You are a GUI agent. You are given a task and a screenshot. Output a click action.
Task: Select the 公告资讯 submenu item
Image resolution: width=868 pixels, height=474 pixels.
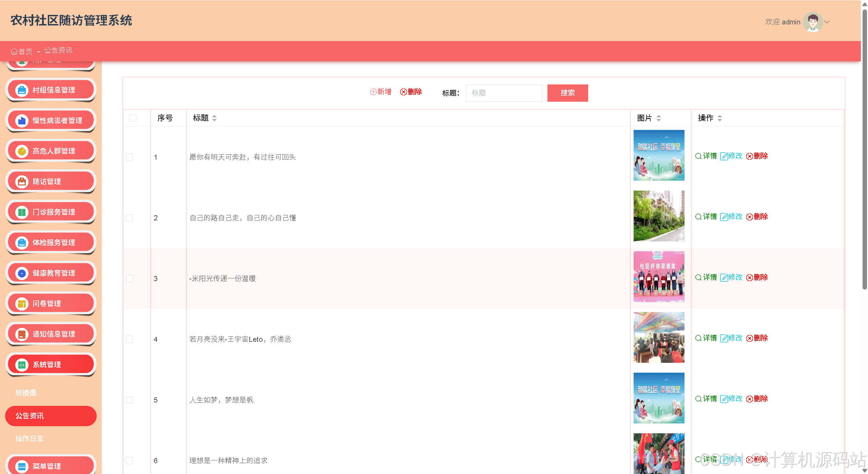pos(51,416)
